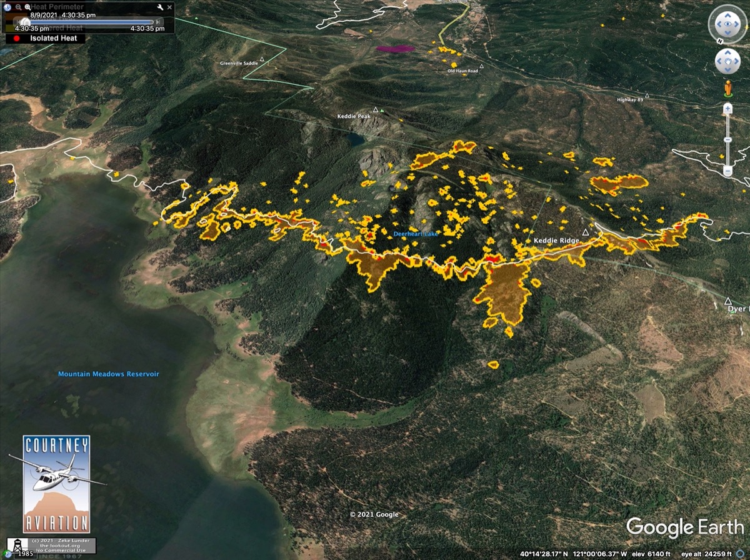Screen dimensions: 750x560
Task: Step the time slider forward
Action: (159, 21)
